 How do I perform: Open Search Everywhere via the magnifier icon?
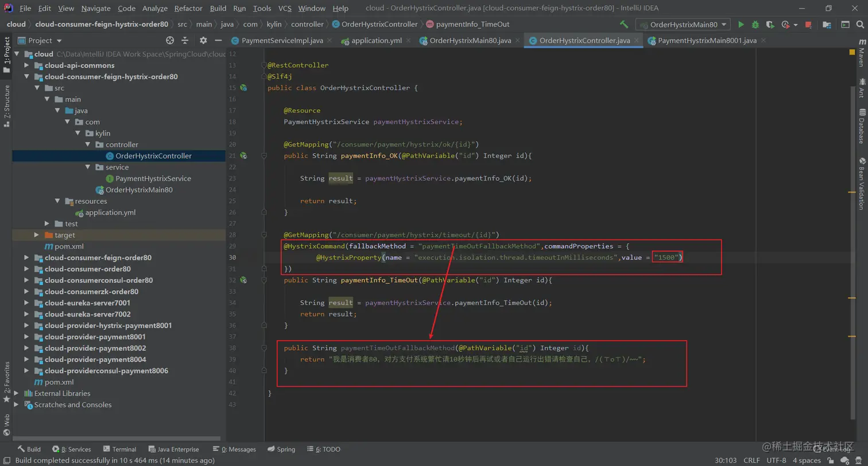861,25
